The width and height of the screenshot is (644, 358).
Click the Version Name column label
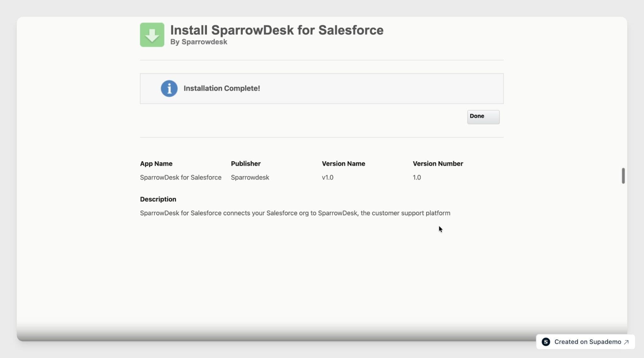(x=343, y=164)
